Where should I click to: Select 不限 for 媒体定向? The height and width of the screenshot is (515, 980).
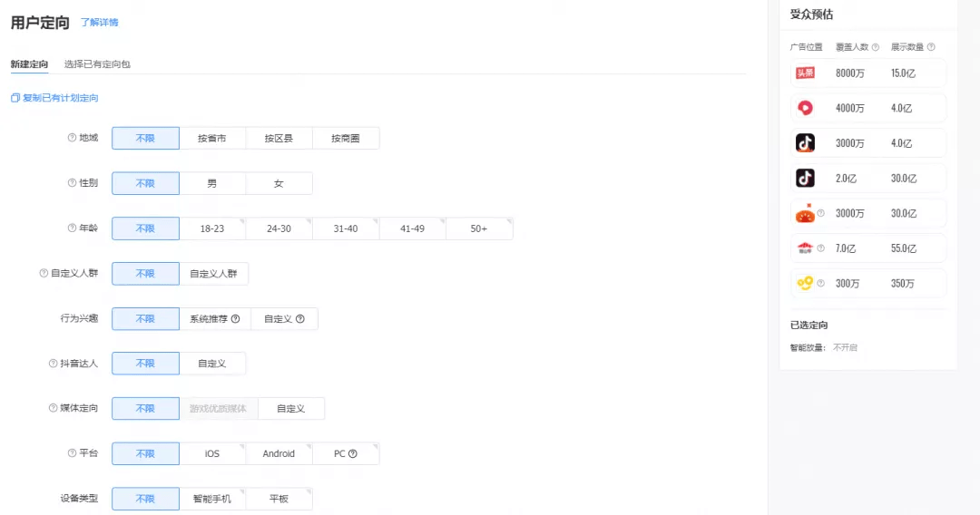coord(145,409)
